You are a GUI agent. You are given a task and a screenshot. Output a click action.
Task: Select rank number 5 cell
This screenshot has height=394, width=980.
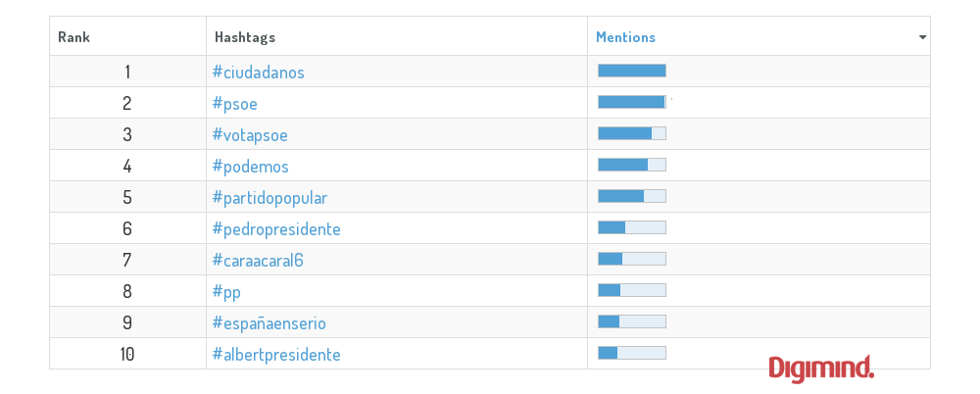127,197
